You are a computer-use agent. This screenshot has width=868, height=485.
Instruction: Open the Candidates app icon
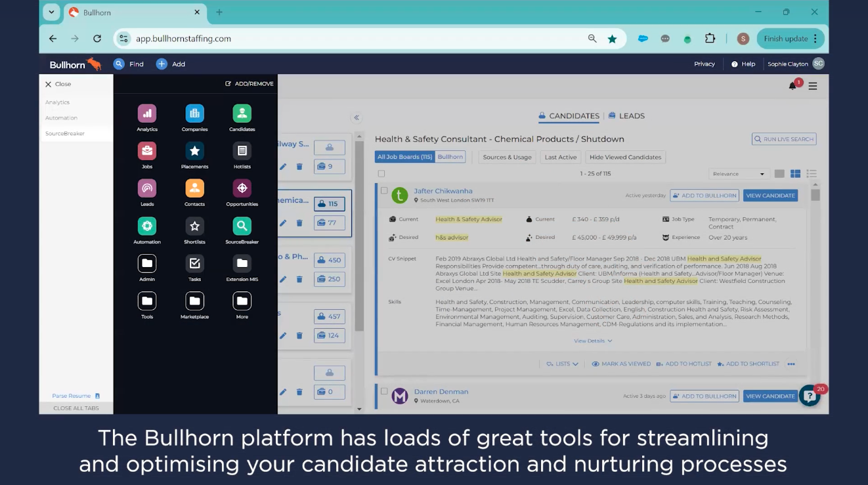242,114
